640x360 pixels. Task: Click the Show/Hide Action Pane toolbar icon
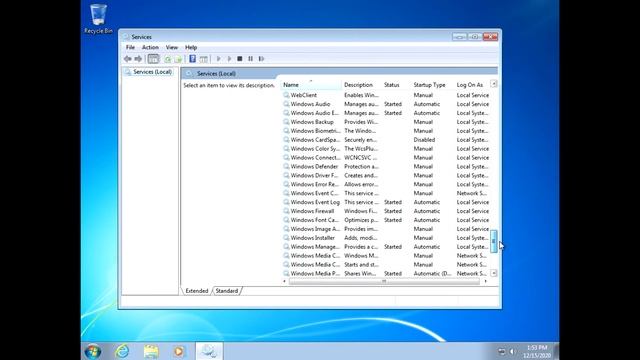[203, 59]
